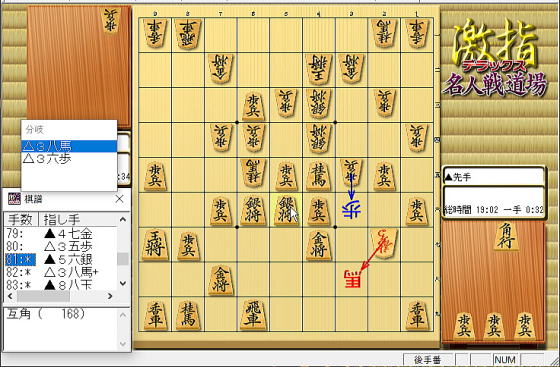560x367 pixels.
Task: Select the highlighted silver general under the cursor
Action: tap(286, 210)
